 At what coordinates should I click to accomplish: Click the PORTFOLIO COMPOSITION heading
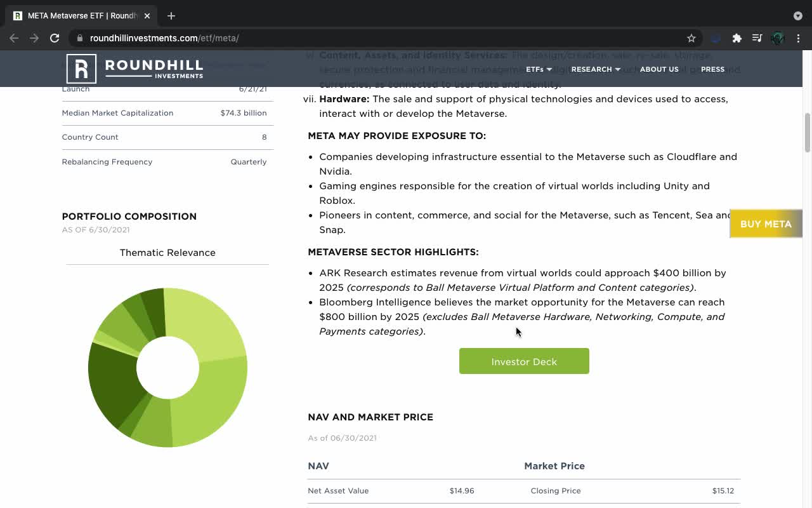pos(129,217)
